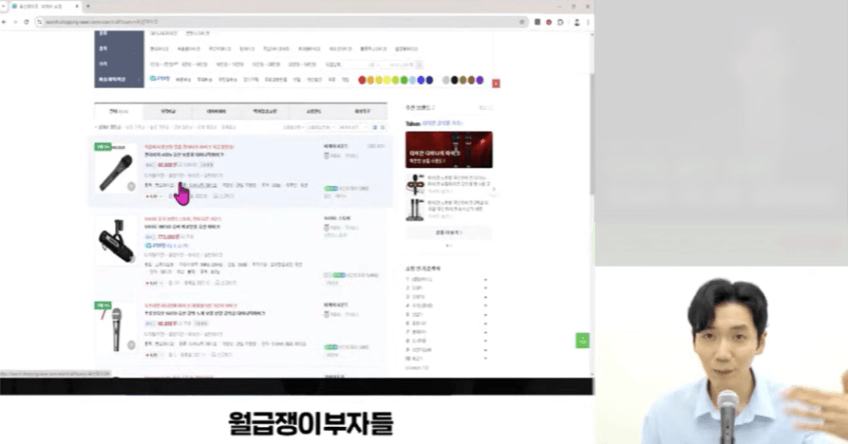Click the browser forward arrow

click(x=15, y=22)
